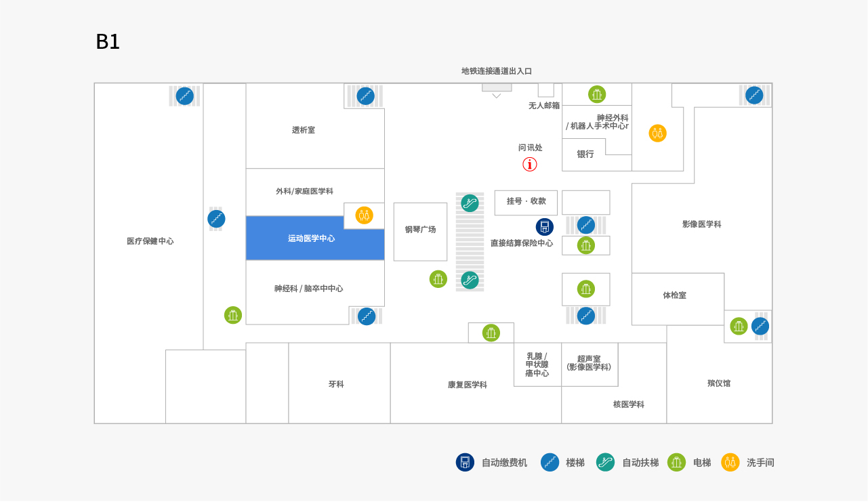Click the 楼梯 legend icon
The height and width of the screenshot is (502, 868).
(x=550, y=463)
